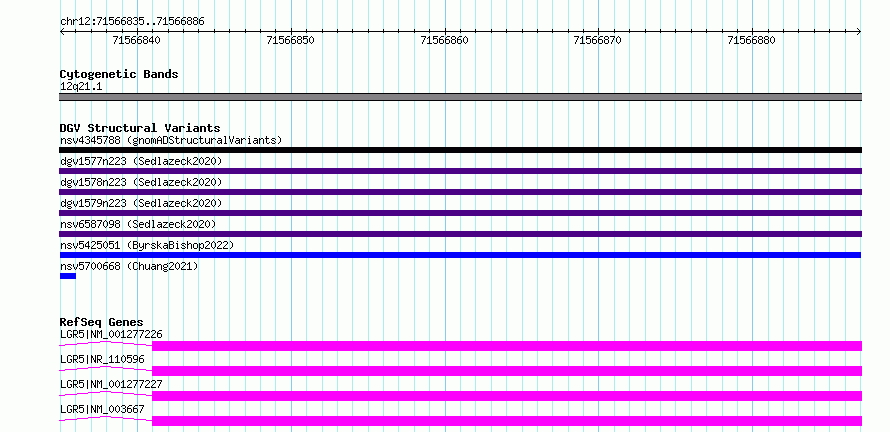Click the magenta NM_001277226 exon bar

(507, 346)
